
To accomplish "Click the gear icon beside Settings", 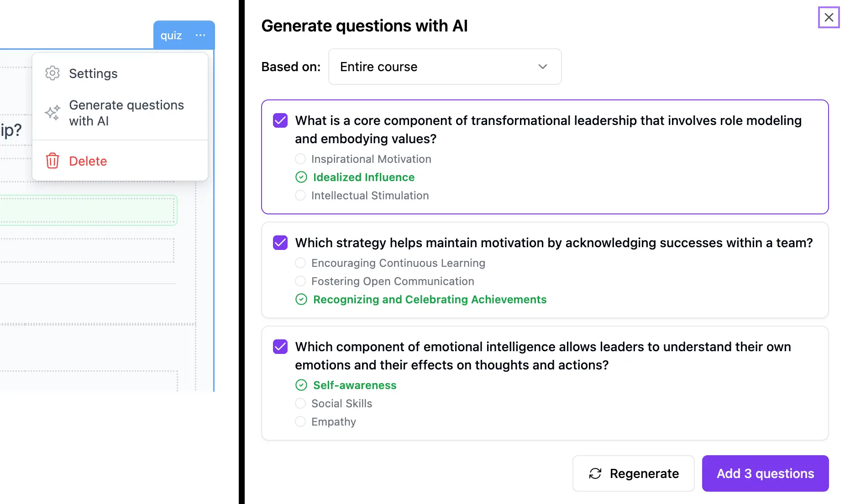I will tap(52, 73).
